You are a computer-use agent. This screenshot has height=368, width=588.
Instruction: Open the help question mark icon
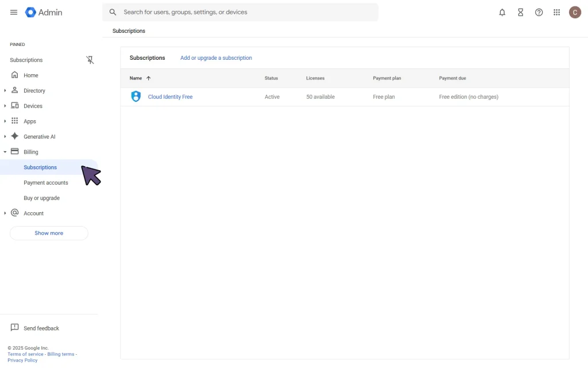539,13
